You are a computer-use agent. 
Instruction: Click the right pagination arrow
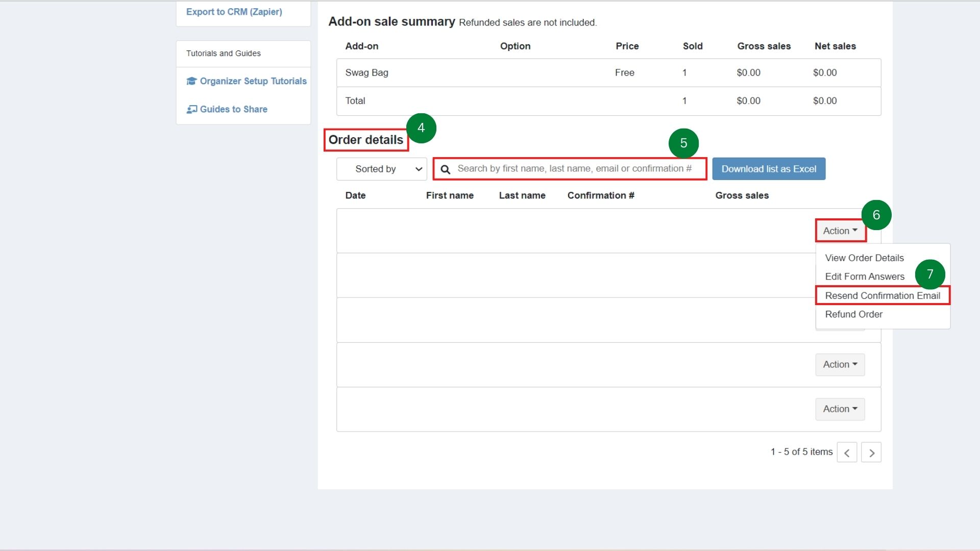click(871, 452)
